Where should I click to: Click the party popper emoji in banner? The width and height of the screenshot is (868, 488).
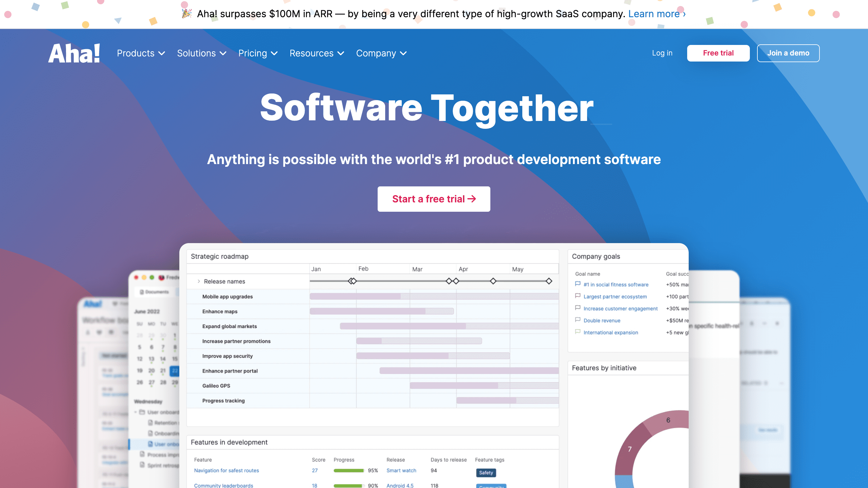[187, 13]
